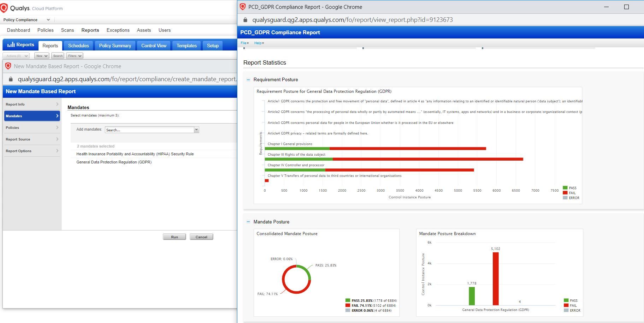The image size is (644, 323).
Task: Toggle FAIL legend swatch in Requirement Posture
Action: tap(565, 193)
